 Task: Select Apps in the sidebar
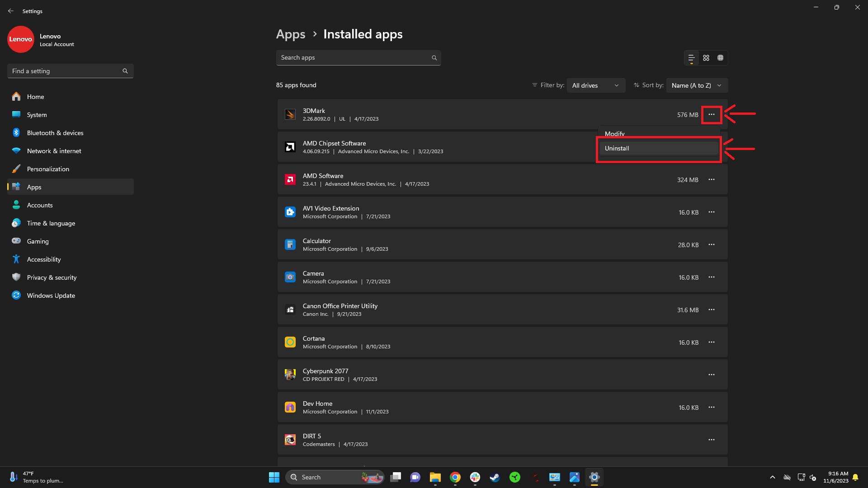coord(70,187)
